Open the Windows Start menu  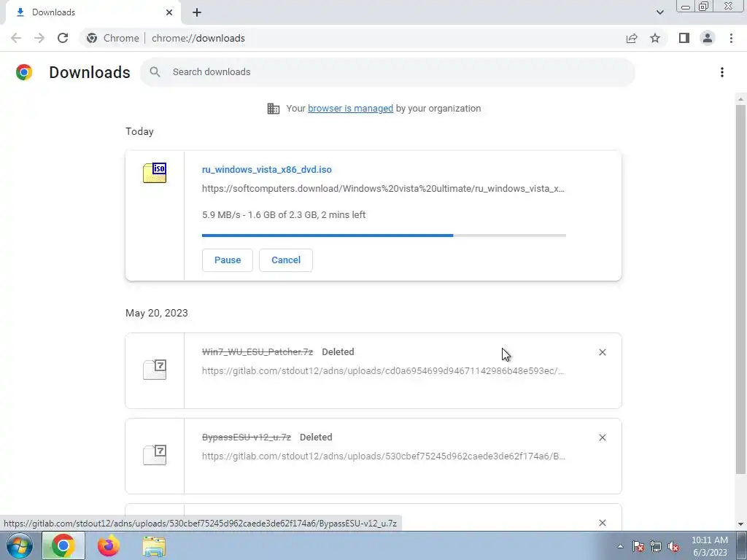click(x=19, y=545)
